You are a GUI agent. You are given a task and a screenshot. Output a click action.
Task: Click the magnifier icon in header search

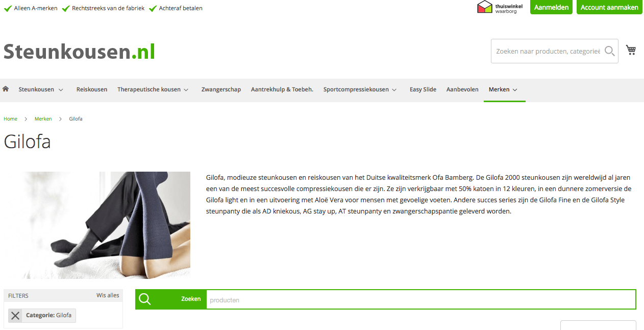click(609, 51)
